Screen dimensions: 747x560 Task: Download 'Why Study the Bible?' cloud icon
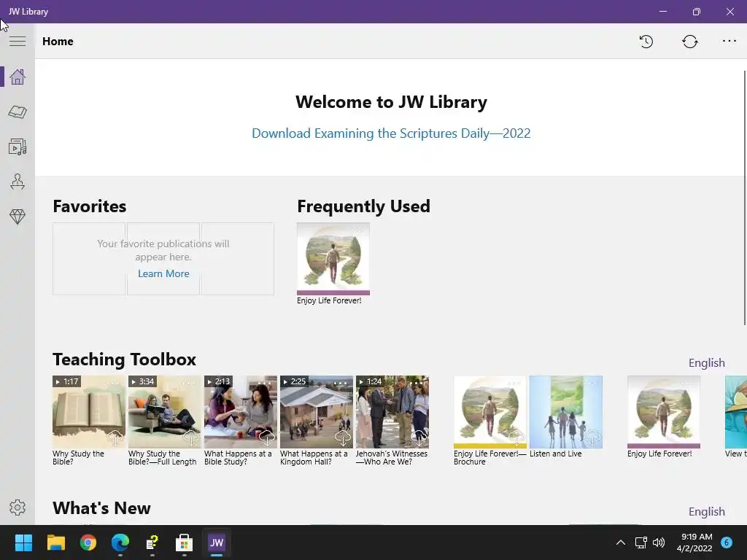coord(115,437)
